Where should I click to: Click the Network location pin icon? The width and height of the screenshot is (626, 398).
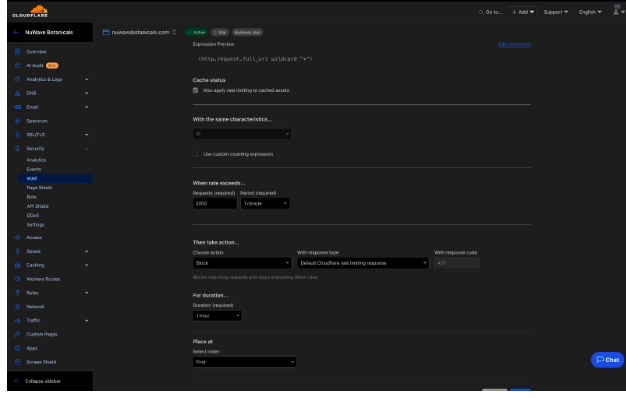click(18, 307)
